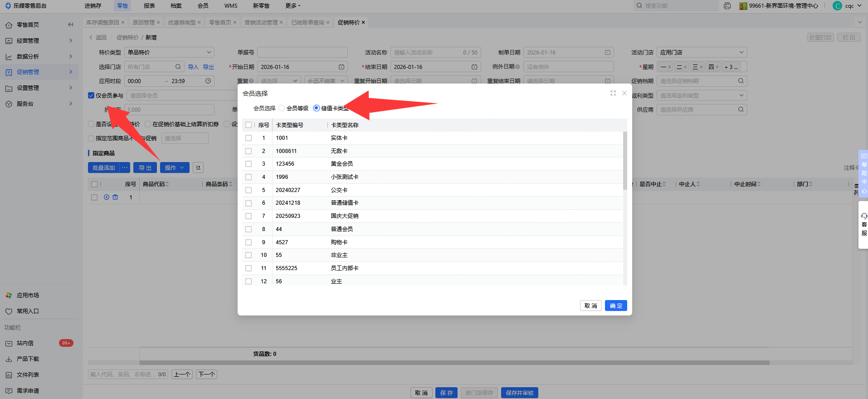Click the search icon in 促销档期 field

pyautogui.click(x=741, y=81)
